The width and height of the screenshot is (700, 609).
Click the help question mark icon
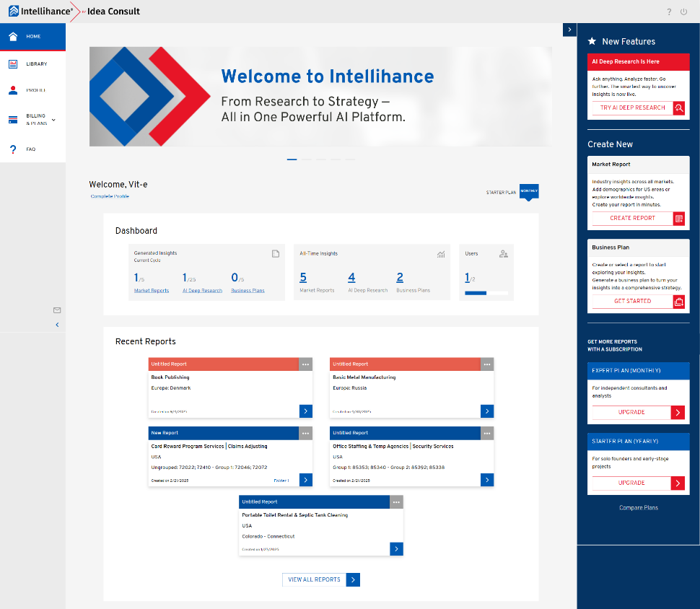tap(669, 12)
